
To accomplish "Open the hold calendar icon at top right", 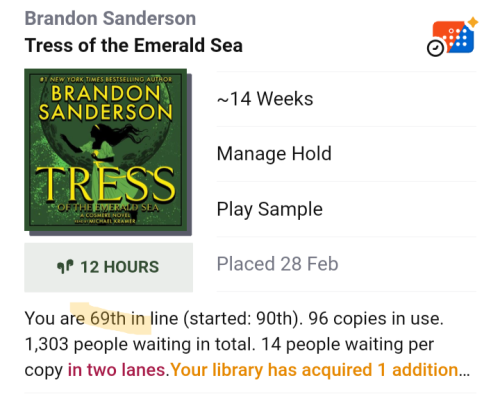I will tap(453, 37).
